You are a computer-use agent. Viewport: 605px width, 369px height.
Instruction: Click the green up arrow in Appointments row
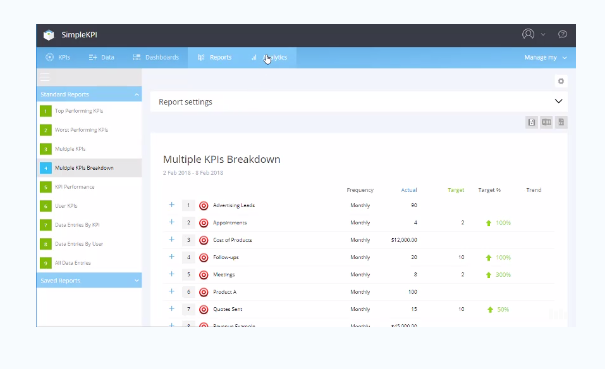(488, 223)
